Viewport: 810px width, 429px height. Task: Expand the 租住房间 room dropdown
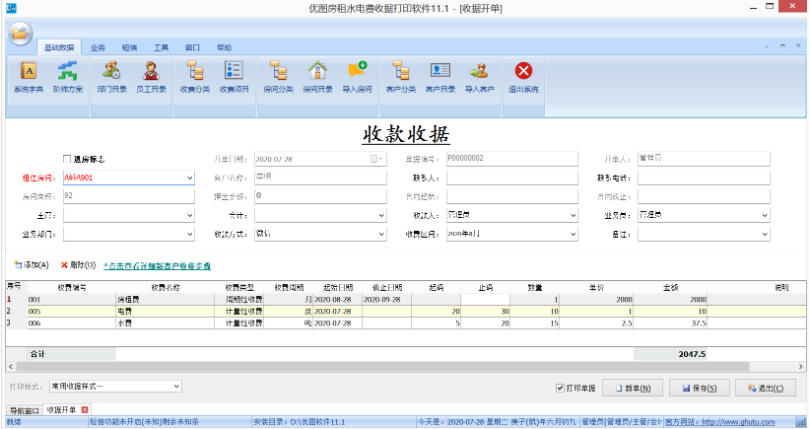coord(190,178)
